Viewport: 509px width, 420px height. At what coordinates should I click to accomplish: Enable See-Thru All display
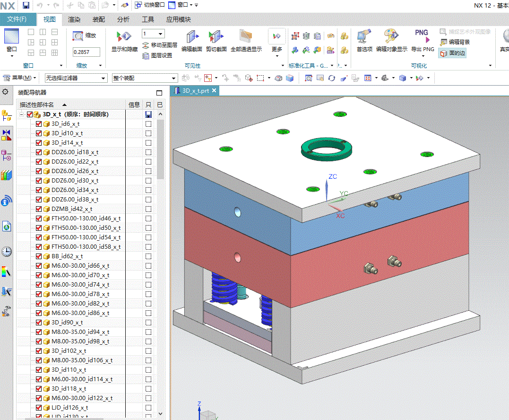click(246, 41)
